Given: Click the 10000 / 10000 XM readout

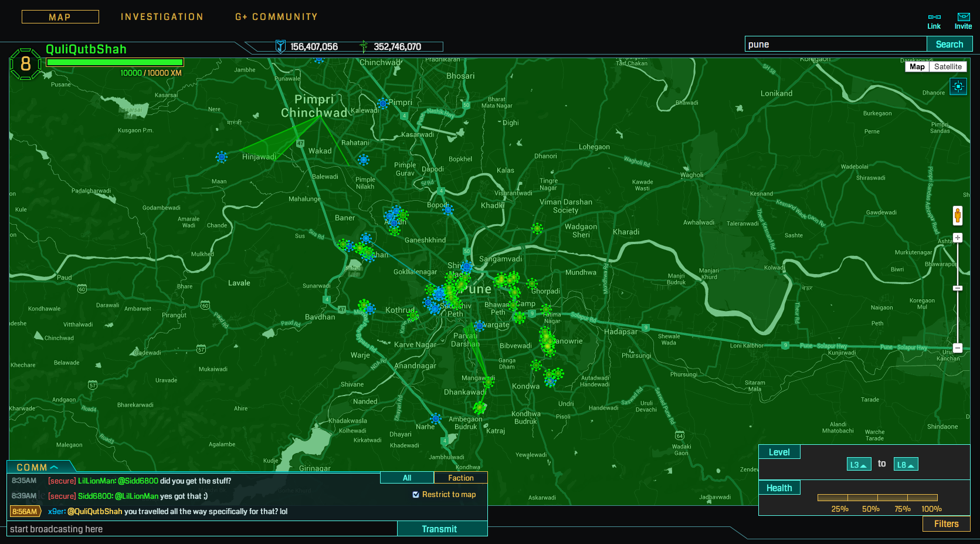Looking at the screenshot, I should [x=151, y=73].
